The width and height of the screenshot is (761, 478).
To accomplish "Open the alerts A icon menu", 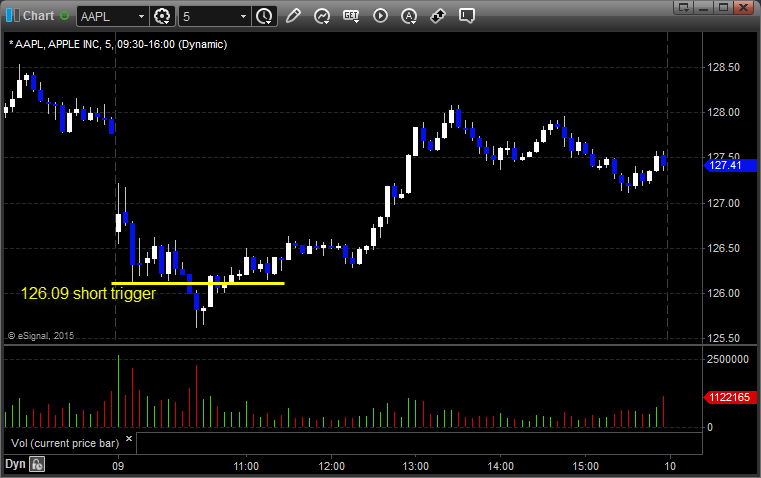I will (409, 16).
